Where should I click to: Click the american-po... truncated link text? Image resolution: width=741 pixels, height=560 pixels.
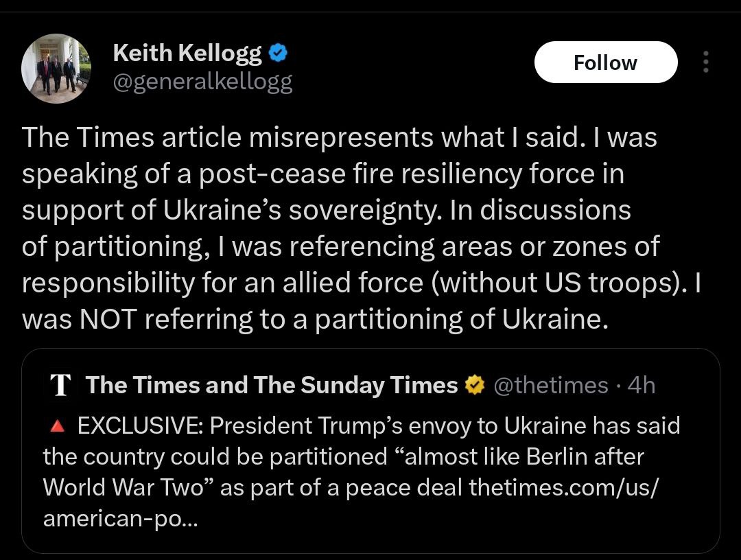pos(120,517)
